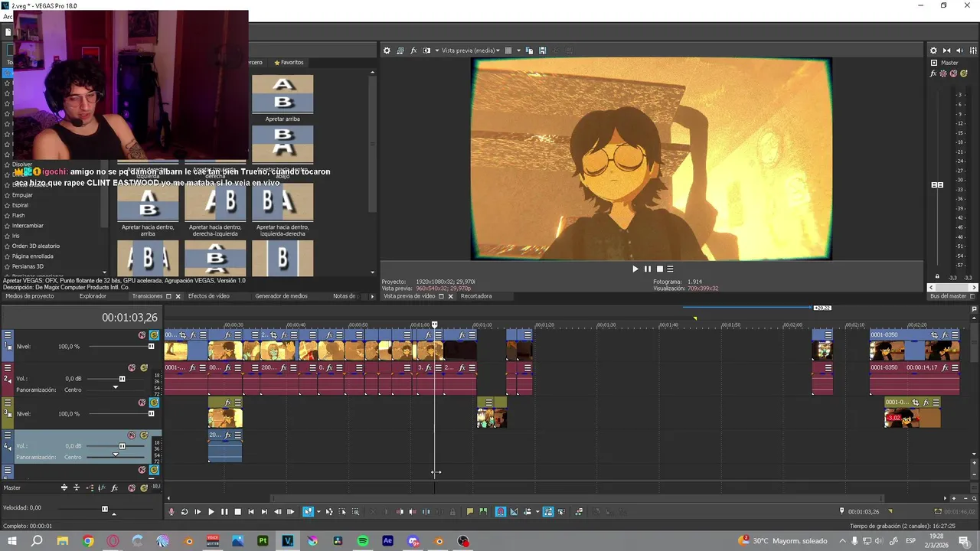Adjust track 2 Vol. slider

click(x=122, y=379)
